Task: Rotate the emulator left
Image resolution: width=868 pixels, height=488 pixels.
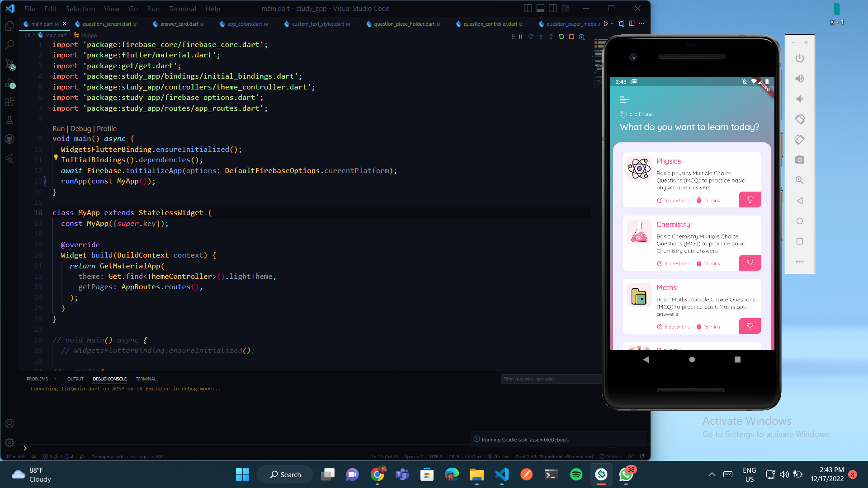Action: [800, 119]
